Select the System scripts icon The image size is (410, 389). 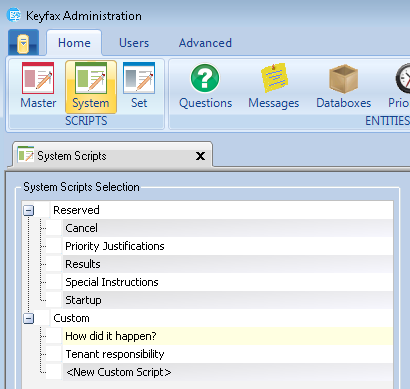pos(91,87)
